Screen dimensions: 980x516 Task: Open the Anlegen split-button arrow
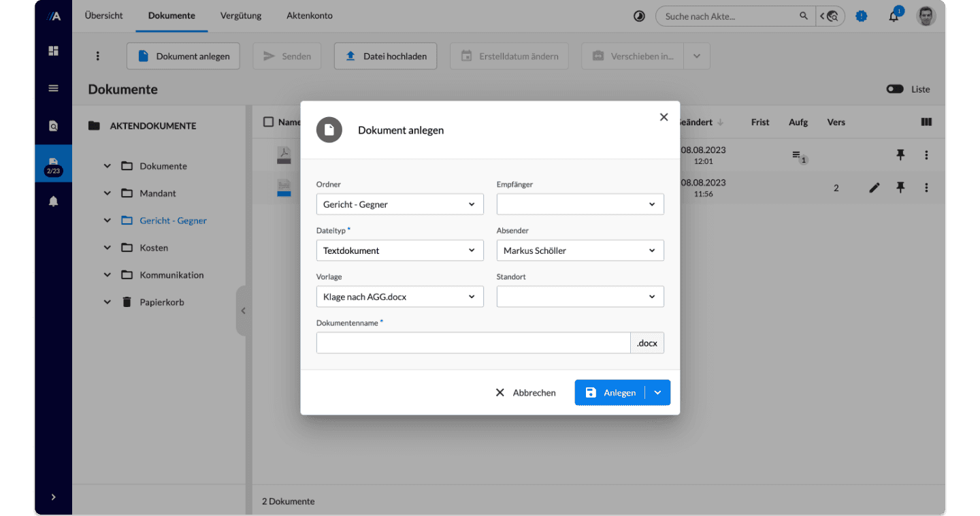657,393
